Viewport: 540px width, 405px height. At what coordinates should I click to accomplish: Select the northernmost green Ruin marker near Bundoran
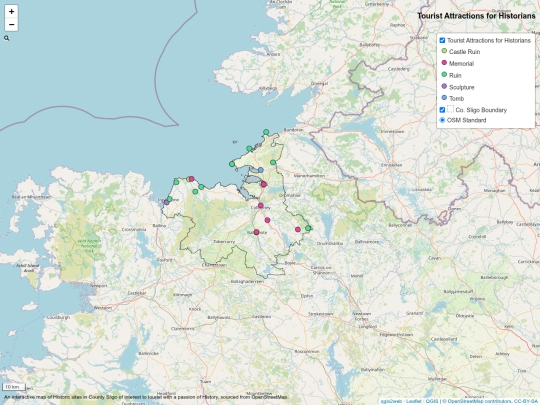click(266, 132)
